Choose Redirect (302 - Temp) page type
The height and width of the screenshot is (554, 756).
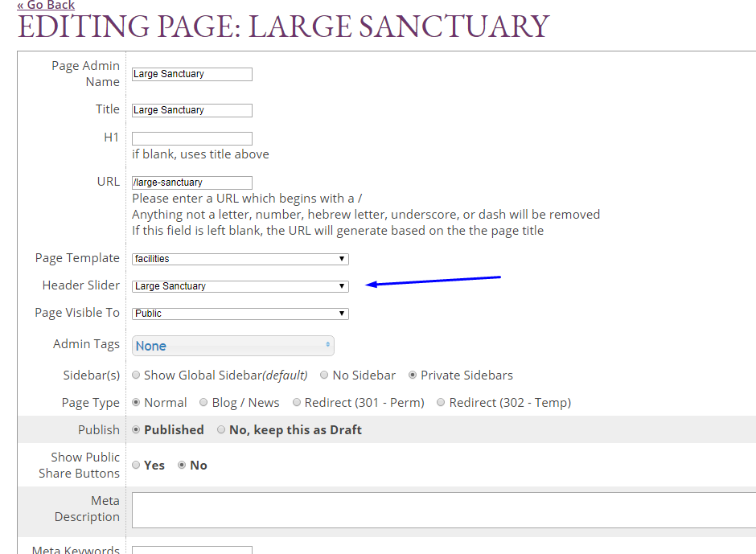(441, 402)
